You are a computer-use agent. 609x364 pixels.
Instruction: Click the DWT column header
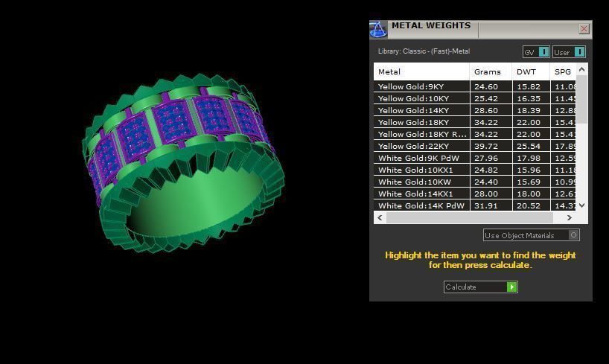(531, 72)
